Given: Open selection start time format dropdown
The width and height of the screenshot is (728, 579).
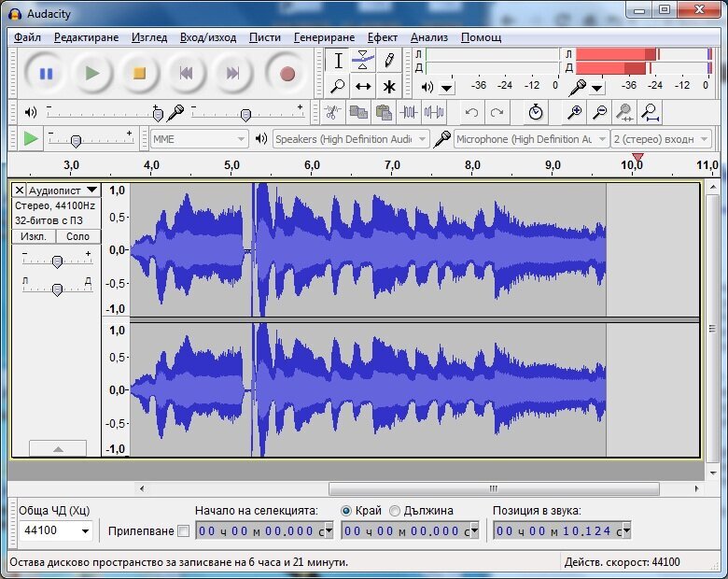Looking at the screenshot, I should (329, 530).
